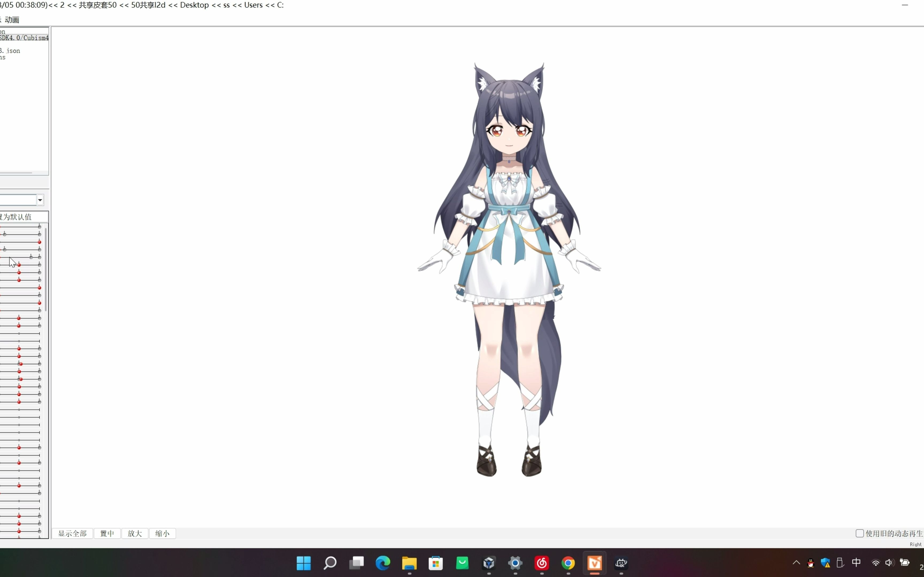Open the 动画 menu

[12, 20]
